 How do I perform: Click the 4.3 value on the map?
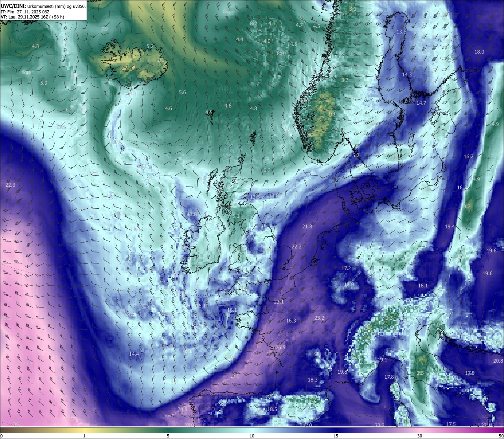tap(35, 46)
